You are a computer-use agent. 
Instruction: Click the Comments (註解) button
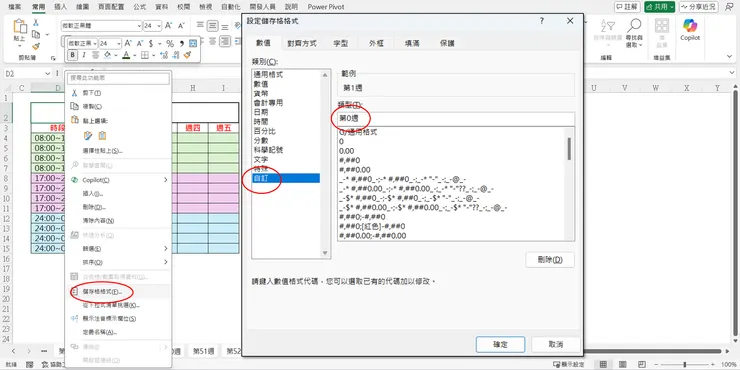627,7
